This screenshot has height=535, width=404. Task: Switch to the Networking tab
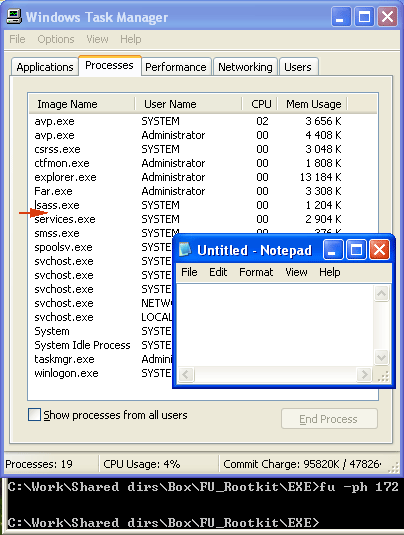pos(245,67)
